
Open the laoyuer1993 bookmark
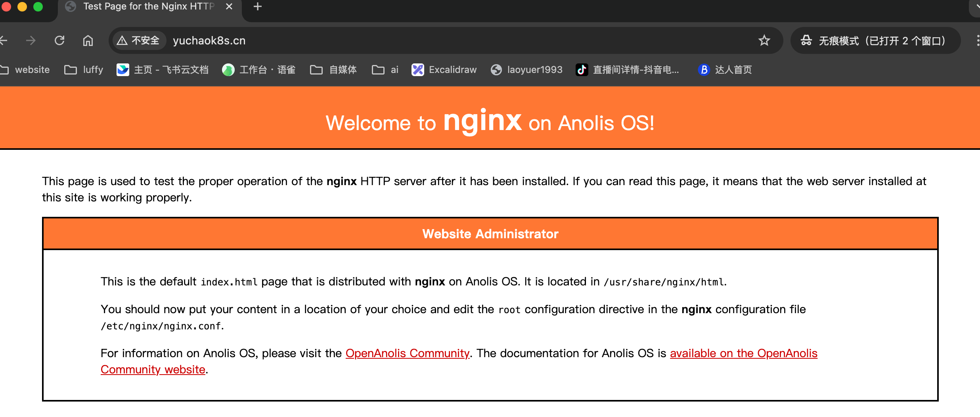coord(526,70)
